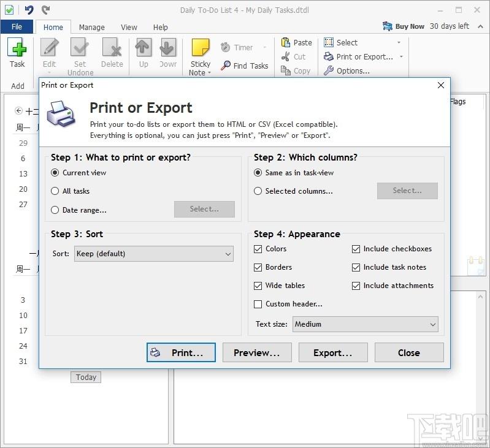This screenshot has height=448, width=490.
Task: Click the Select icon in ribbon
Action: (x=329, y=42)
